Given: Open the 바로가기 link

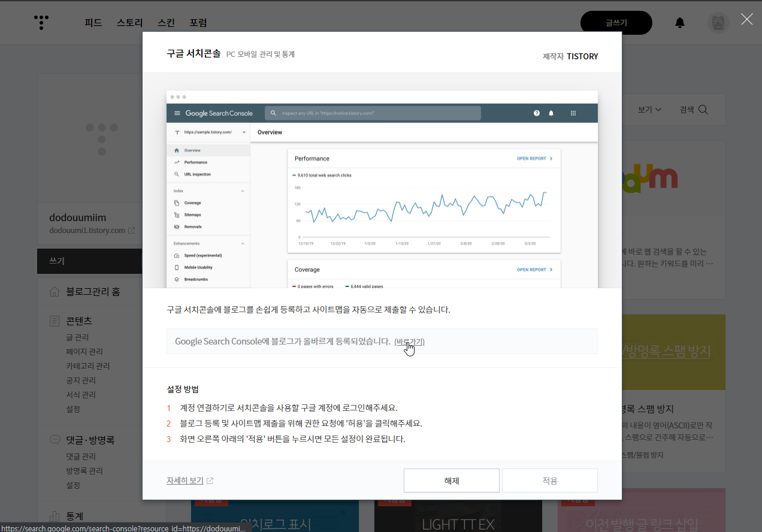Looking at the screenshot, I should (x=409, y=341).
